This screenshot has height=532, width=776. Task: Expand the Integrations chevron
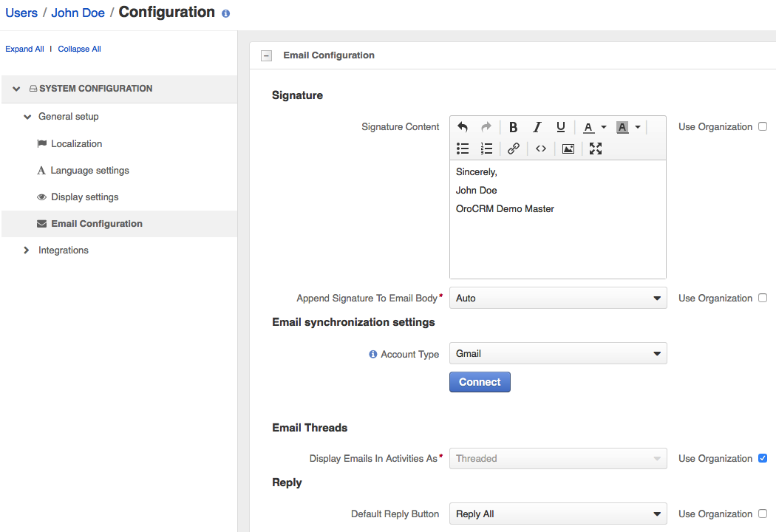[x=26, y=250]
